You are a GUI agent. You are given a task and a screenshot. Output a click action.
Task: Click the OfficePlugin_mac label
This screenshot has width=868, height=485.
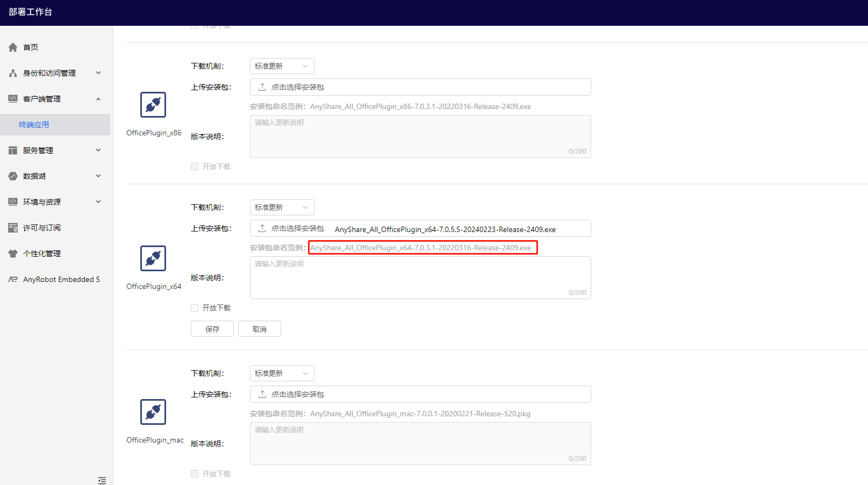(x=155, y=440)
